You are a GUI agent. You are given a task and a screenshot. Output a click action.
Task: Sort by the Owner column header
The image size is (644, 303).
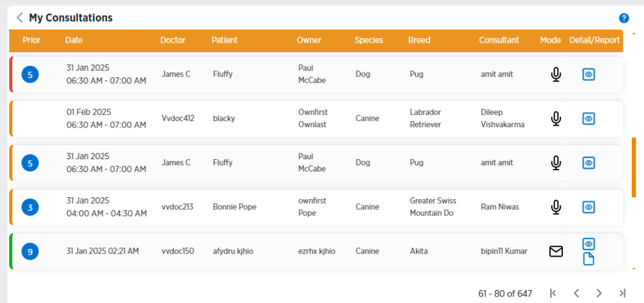click(x=309, y=40)
